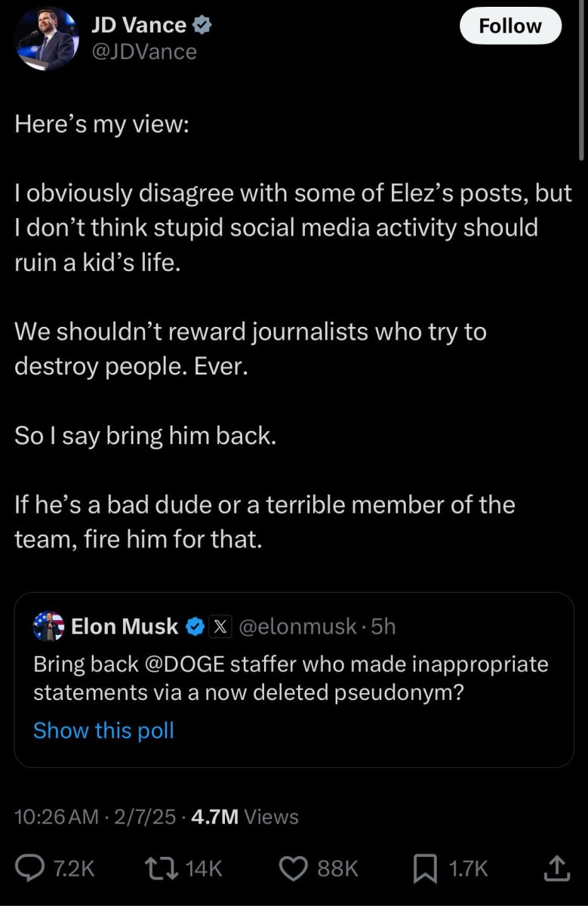Screen dimensions: 588x906
Task: Open the reply icon on Vance's post
Action: (30, 867)
